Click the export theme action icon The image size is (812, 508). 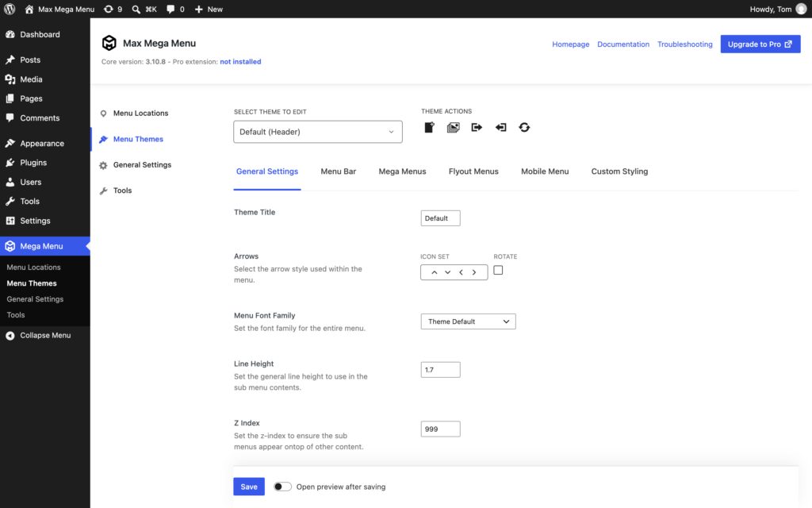[477, 128]
